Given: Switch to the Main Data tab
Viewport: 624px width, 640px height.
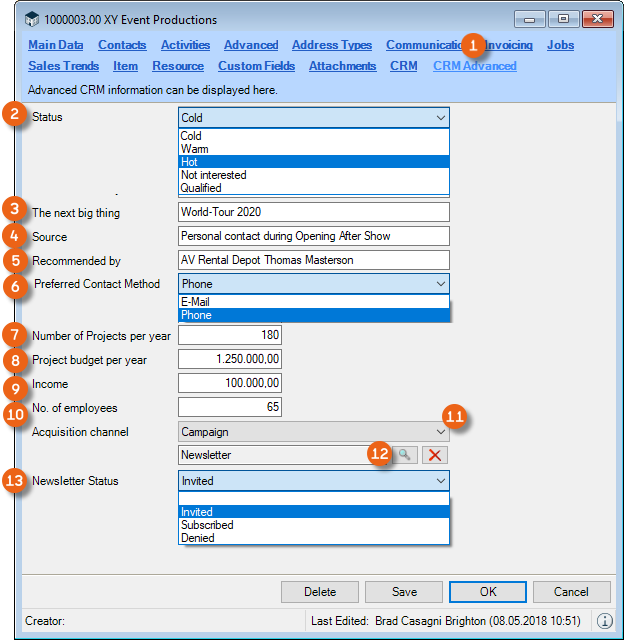Looking at the screenshot, I should click(x=56, y=45).
